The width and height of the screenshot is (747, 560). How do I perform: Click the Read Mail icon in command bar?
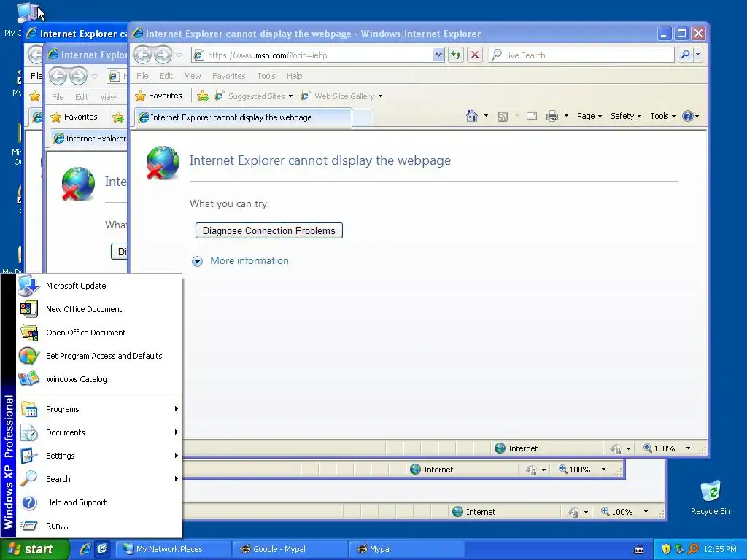pos(532,116)
